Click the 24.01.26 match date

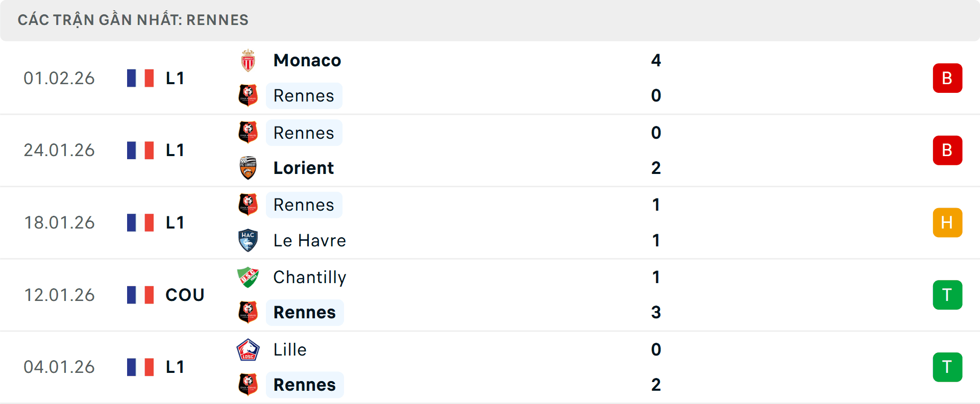(x=59, y=150)
